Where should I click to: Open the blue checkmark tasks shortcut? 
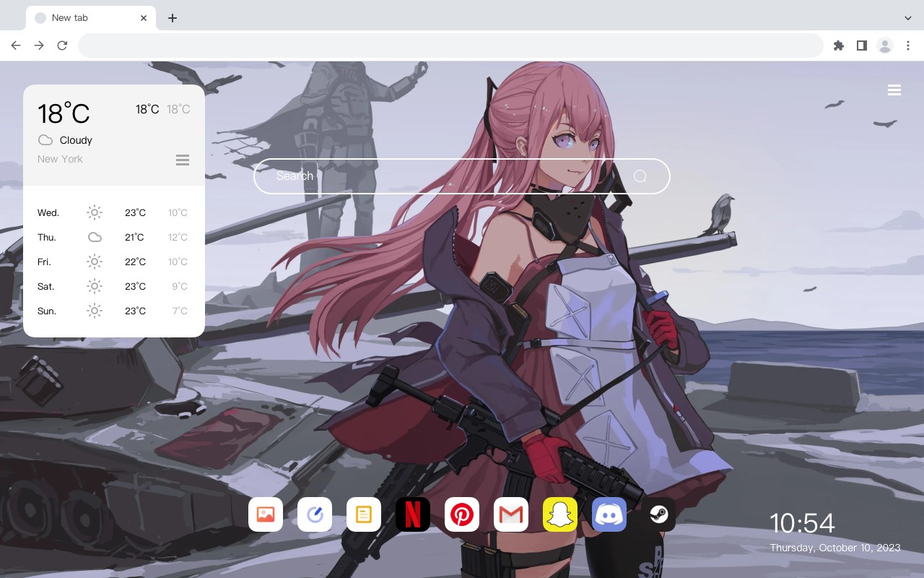(x=315, y=514)
